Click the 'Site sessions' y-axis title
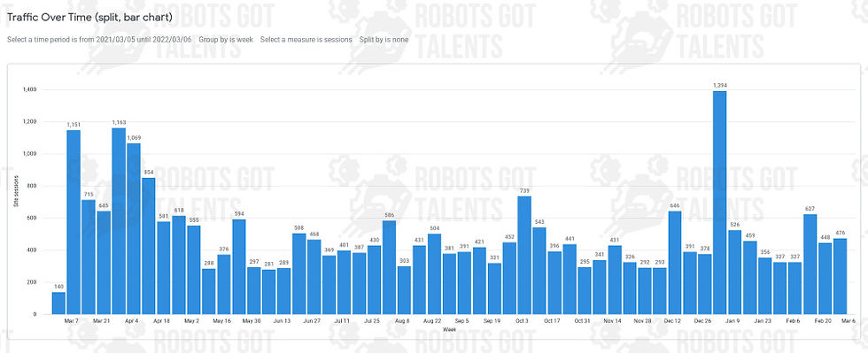 point(17,192)
